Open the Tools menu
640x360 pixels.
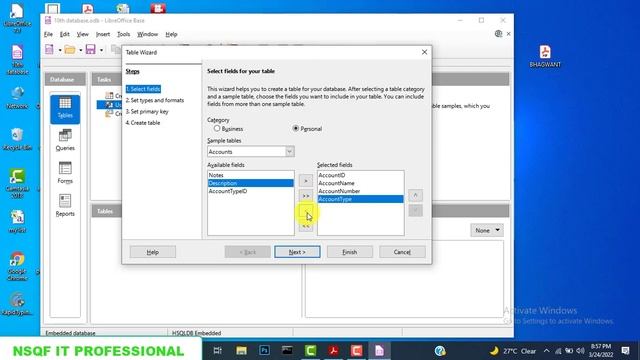pos(123,34)
